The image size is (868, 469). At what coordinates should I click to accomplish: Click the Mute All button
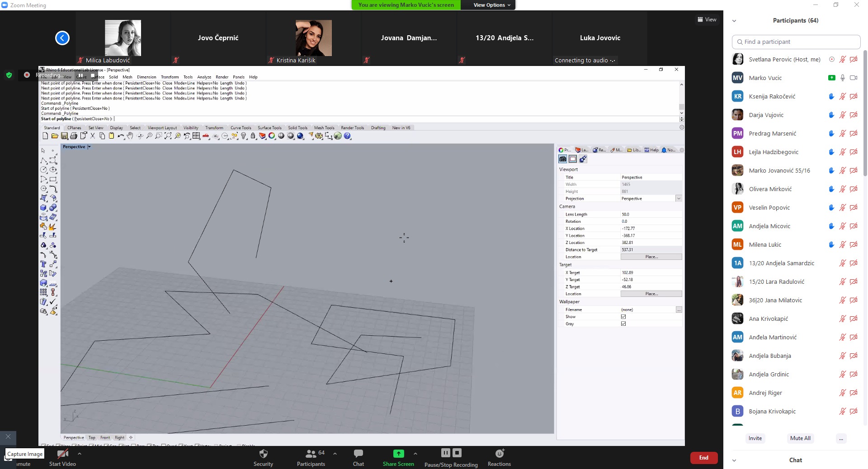pyautogui.click(x=800, y=438)
